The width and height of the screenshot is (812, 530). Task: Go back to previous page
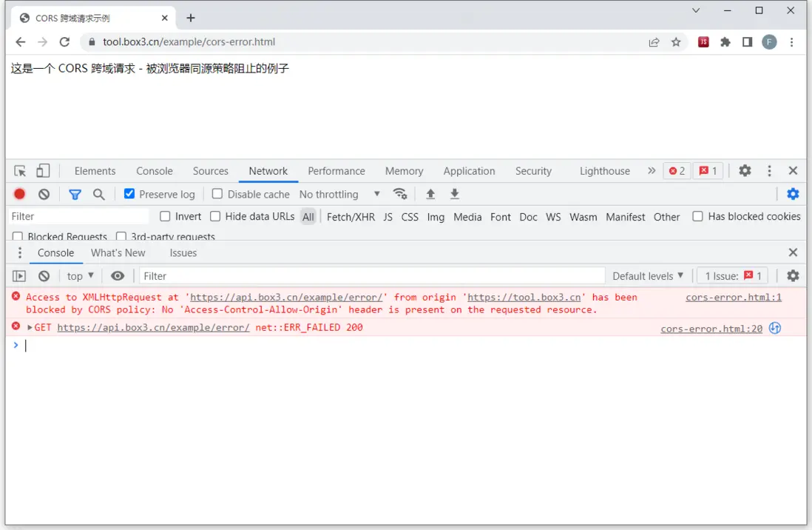(x=21, y=42)
